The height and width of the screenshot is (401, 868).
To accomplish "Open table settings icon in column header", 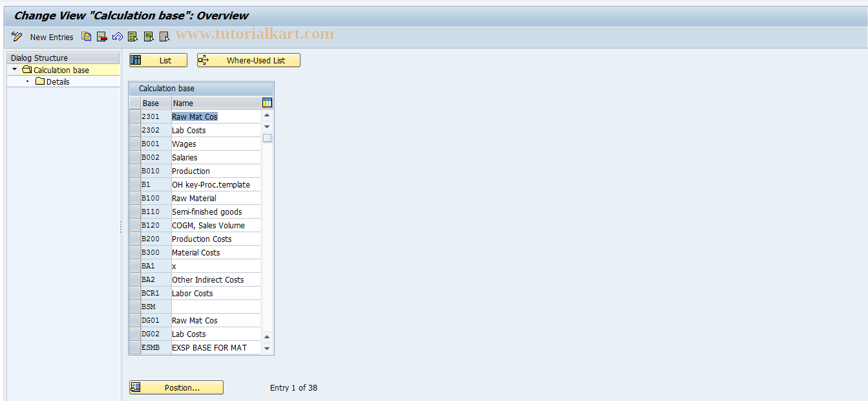I will 268,103.
